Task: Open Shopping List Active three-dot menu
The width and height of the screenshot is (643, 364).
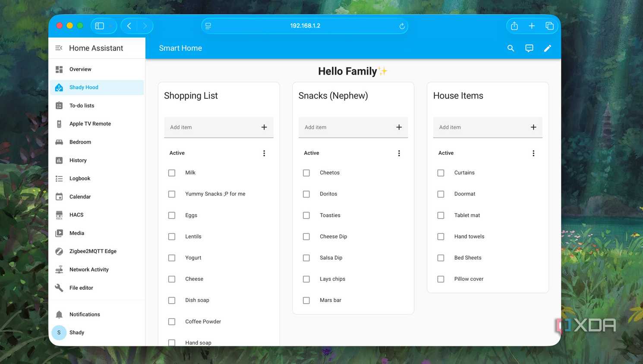Action: pyautogui.click(x=264, y=153)
